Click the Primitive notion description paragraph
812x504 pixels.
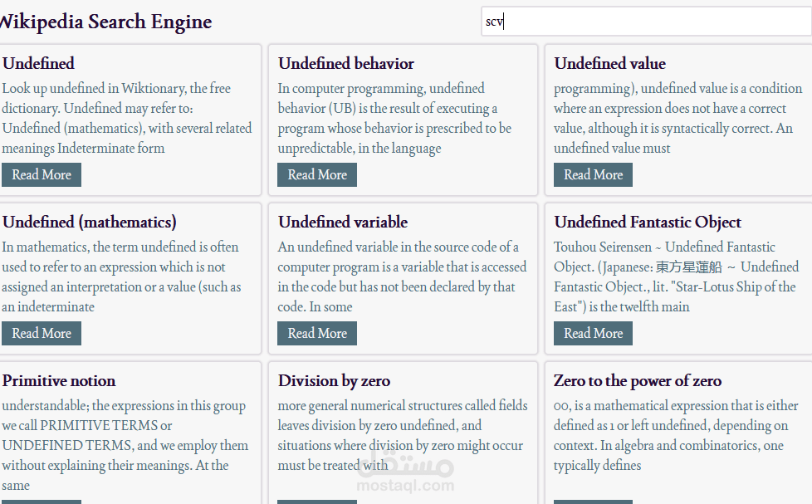125,445
